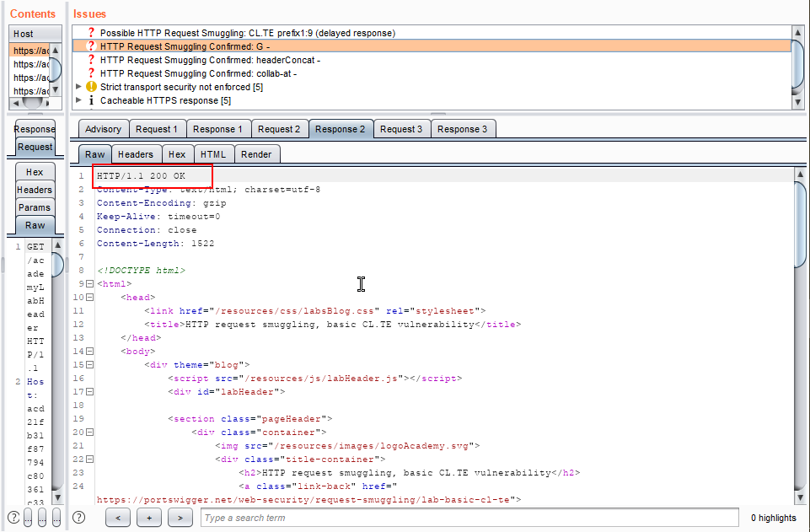810x532 pixels.
Task: Collapse the div theme="blog" fold at line 15
Action: tap(90, 365)
